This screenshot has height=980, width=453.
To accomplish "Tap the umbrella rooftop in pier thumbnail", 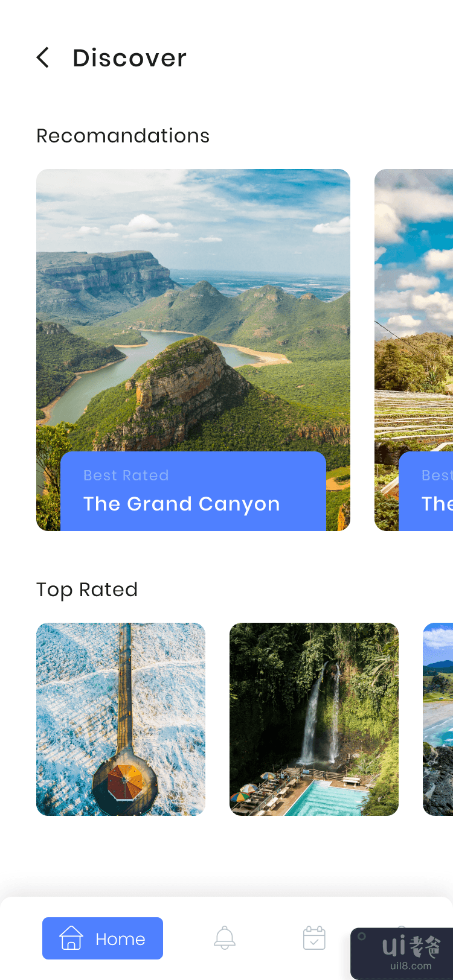I will [125, 782].
